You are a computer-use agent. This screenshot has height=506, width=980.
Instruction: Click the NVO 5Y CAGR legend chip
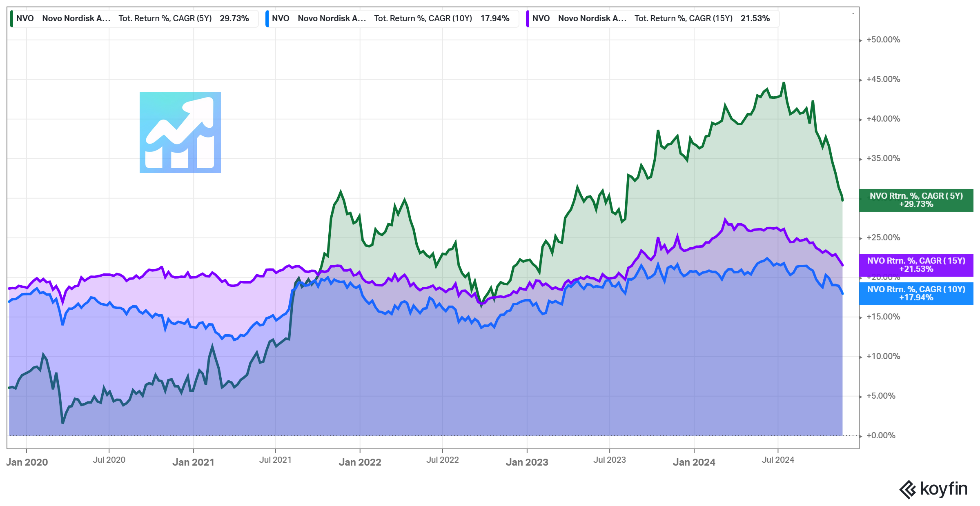[x=134, y=19]
